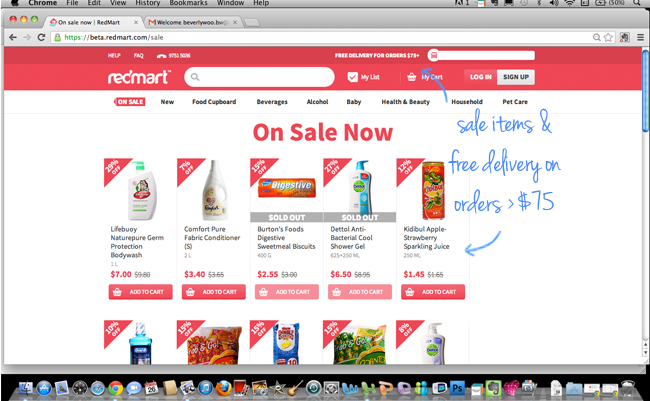650x401 pixels.
Task: Click the browser back arrow
Action: click(13, 37)
